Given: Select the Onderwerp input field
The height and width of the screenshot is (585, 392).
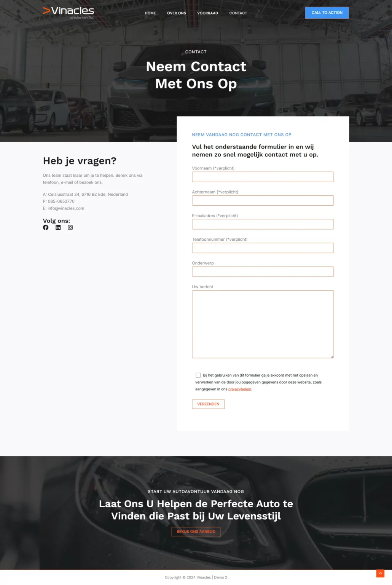Looking at the screenshot, I should [x=263, y=272].
